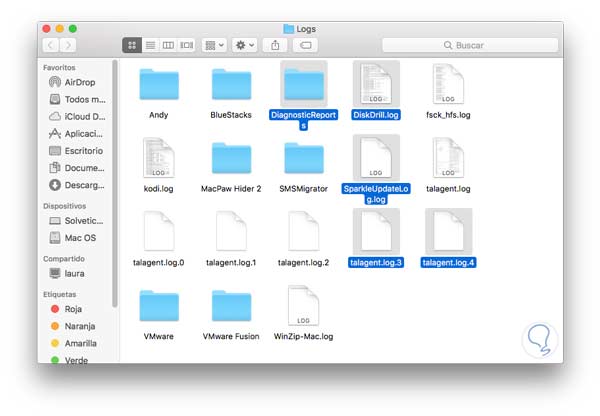Image resolution: width=600 pixels, height=416 pixels.
Task: Open Todos m... in the sidebar
Action: (x=77, y=100)
